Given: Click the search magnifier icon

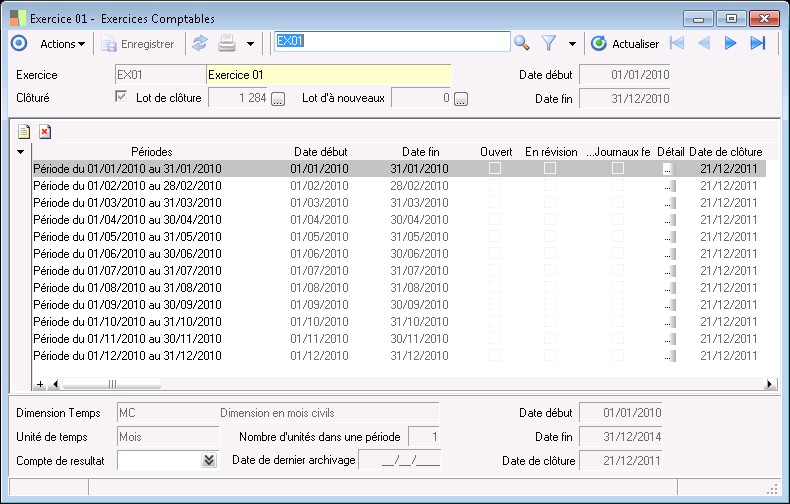Looking at the screenshot, I should point(521,43).
